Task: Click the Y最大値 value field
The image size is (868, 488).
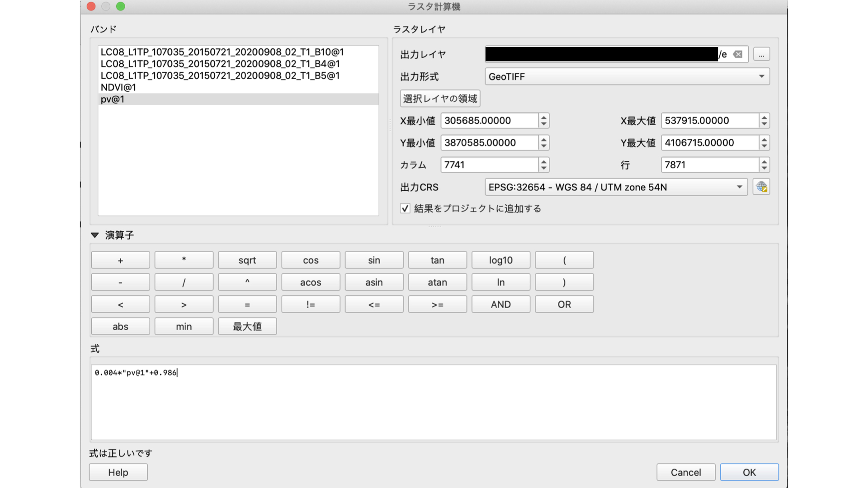Action: pyautogui.click(x=710, y=143)
